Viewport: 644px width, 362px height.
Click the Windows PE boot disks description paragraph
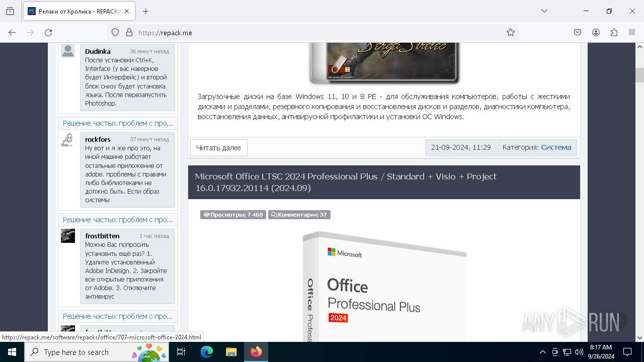384,107
